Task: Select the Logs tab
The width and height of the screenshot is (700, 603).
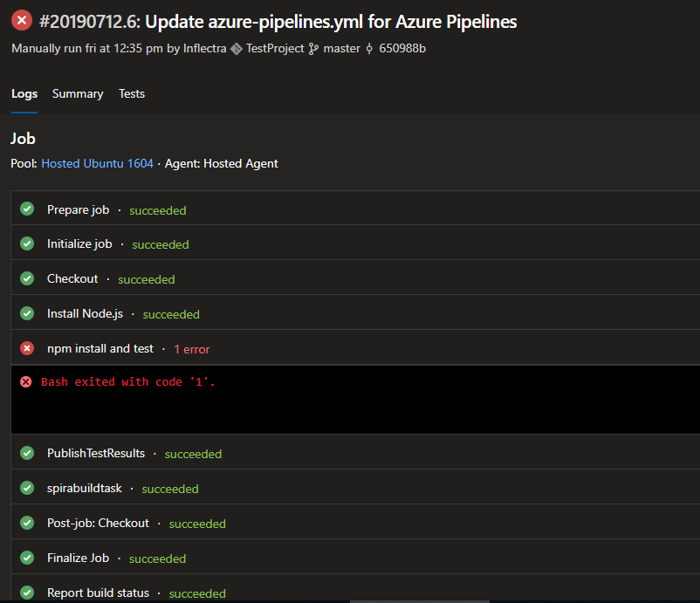Action: tap(24, 93)
